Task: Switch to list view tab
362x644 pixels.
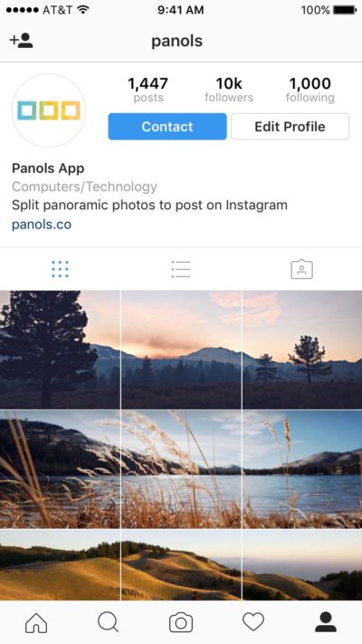Action: tap(181, 269)
